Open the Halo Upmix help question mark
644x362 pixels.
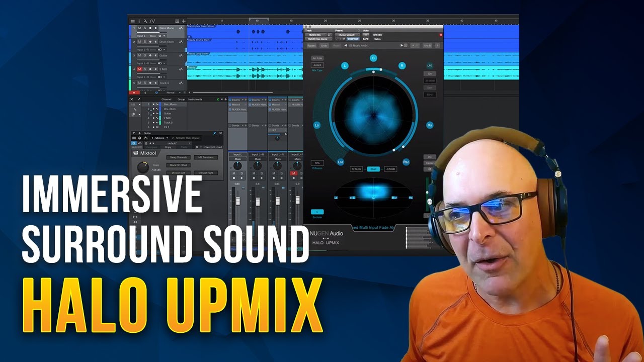click(x=437, y=45)
